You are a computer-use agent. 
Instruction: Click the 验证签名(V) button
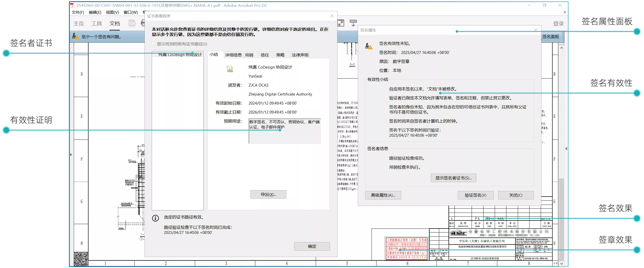click(476, 195)
